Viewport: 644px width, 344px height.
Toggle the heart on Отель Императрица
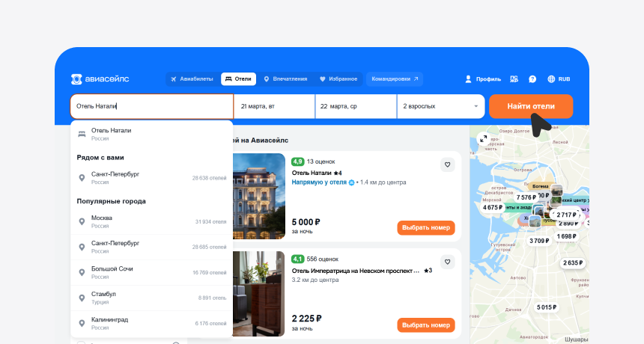click(x=447, y=262)
